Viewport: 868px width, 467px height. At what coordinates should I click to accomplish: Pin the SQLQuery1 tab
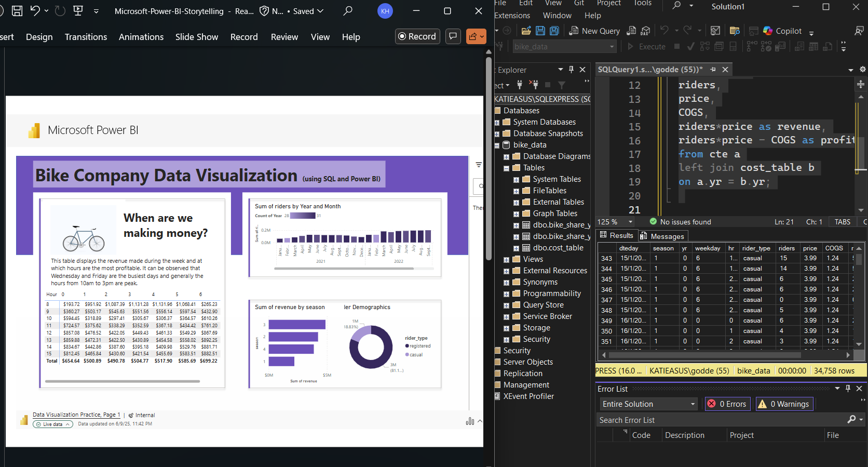(713, 70)
